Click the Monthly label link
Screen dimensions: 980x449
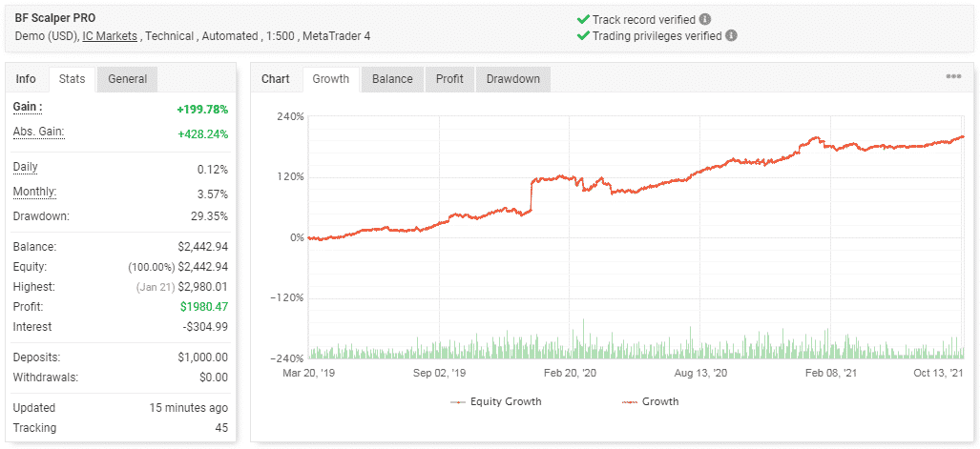[x=34, y=193]
